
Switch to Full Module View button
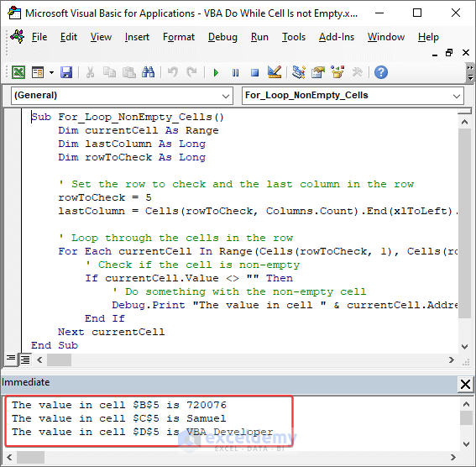click(25, 359)
